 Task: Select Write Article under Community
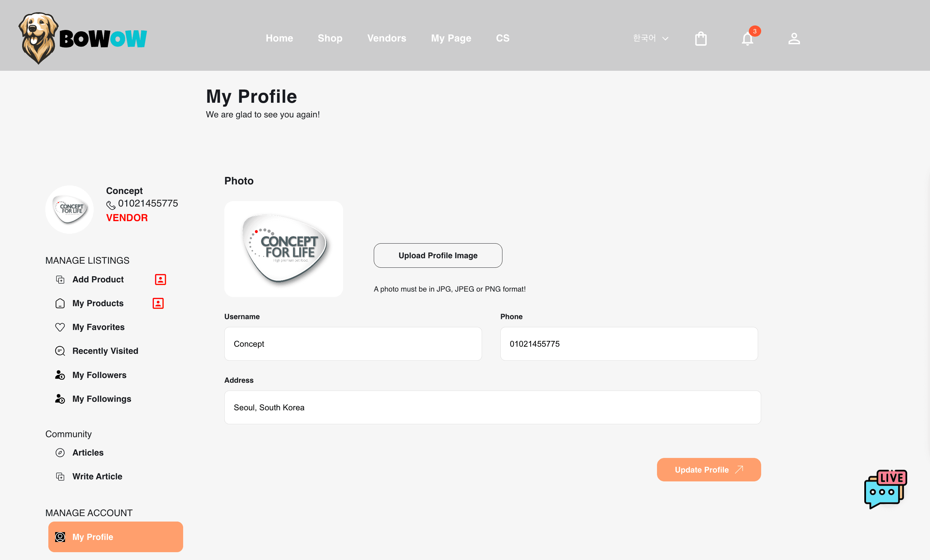(97, 476)
